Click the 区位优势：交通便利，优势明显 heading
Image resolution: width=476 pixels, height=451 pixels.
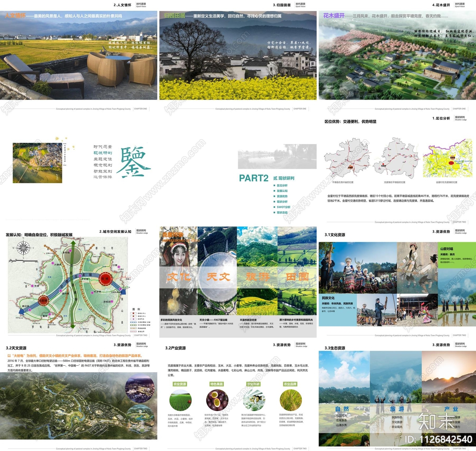click(x=350, y=122)
